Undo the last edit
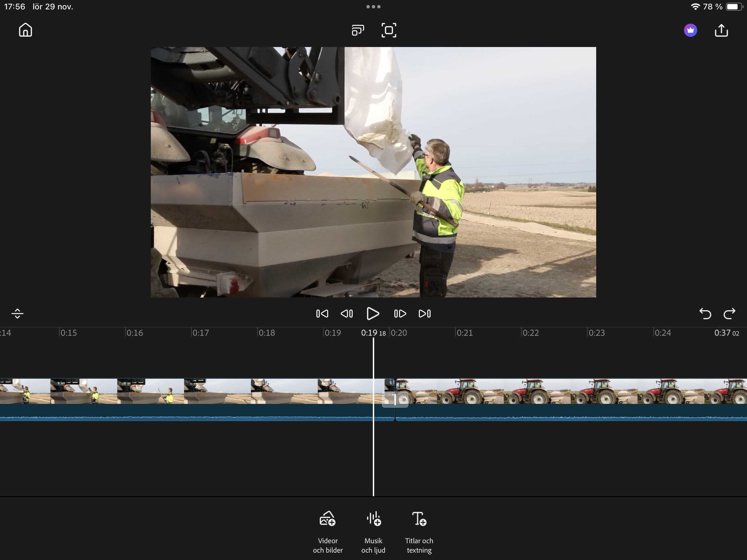Image resolution: width=747 pixels, height=560 pixels. tap(705, 314)
